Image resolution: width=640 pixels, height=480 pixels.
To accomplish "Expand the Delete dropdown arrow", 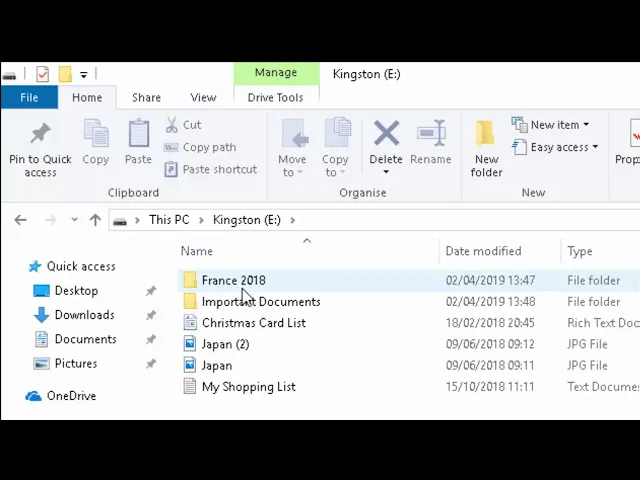I will [x=386, y=172].
